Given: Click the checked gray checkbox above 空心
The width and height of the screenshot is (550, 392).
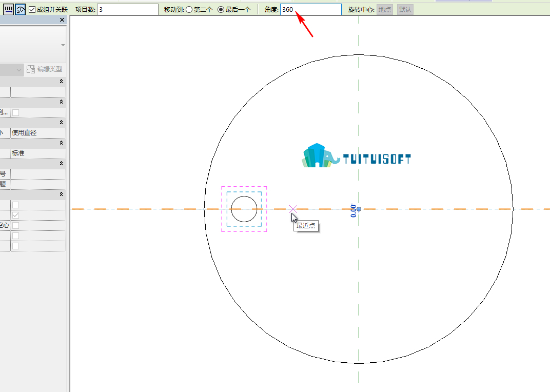Looking at the screenshot, I should pos(15,215).
